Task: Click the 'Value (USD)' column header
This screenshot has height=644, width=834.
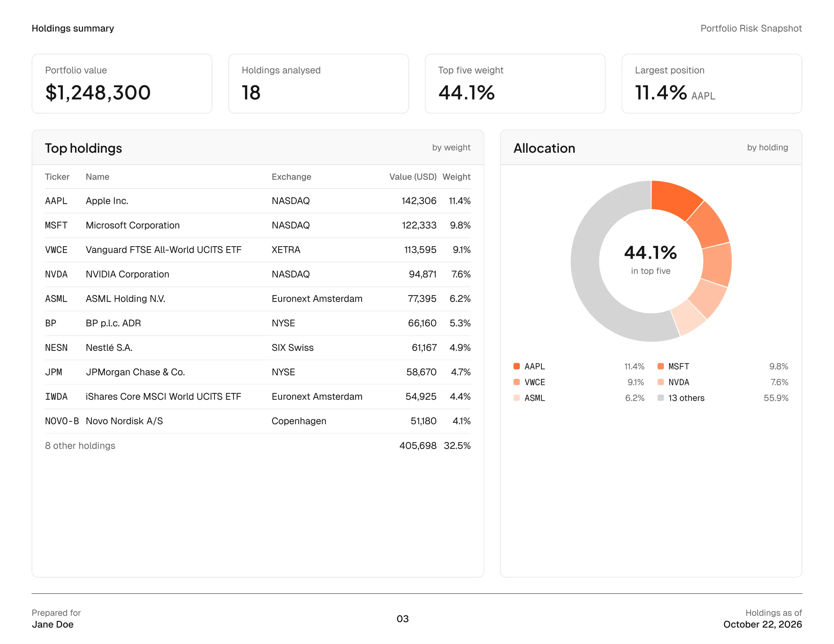Action: (413, 177)
